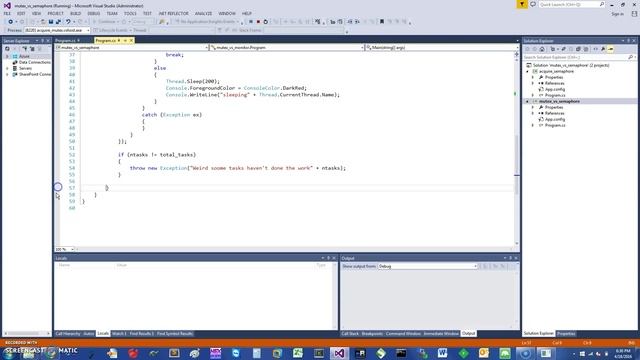Toggle auto-hide pin on Solution Explorer panel

(629, 41)
